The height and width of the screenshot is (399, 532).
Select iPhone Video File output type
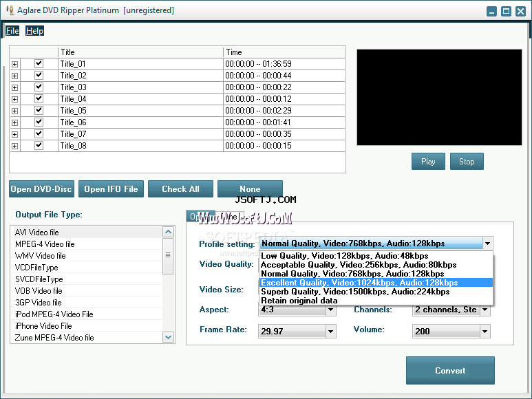click(87, 326)
